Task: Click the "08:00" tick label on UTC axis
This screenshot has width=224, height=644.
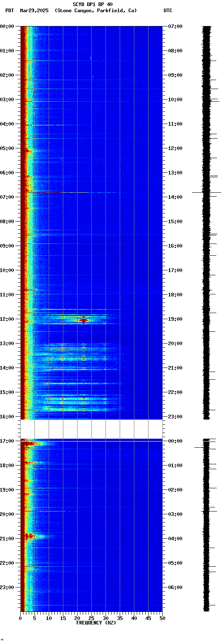Action: (175, 51)
